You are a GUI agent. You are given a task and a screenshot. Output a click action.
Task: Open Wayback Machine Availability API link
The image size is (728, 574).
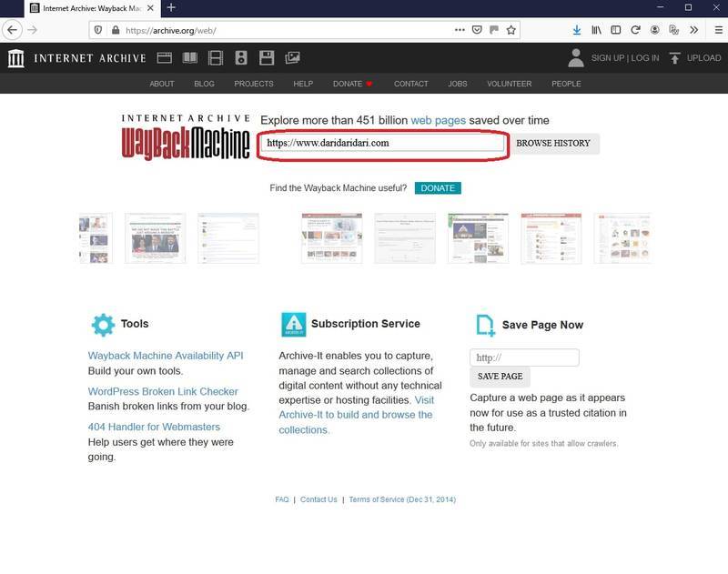coord(166,356)
